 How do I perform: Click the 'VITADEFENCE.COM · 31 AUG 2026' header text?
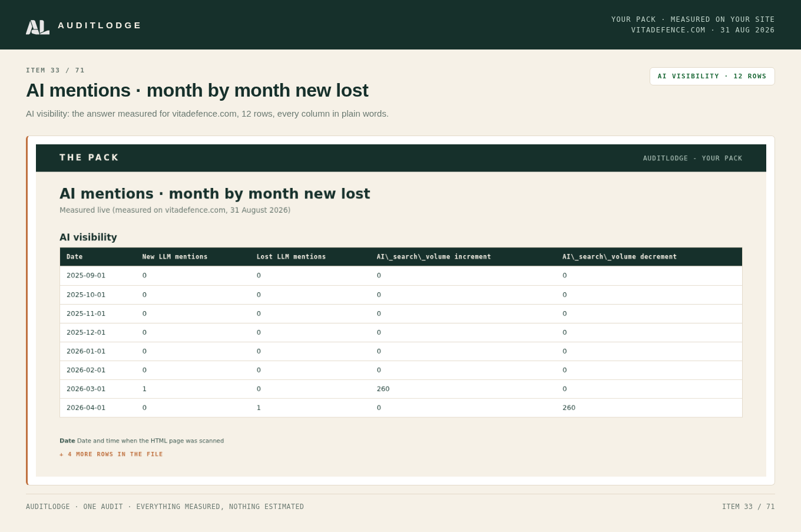703,30
